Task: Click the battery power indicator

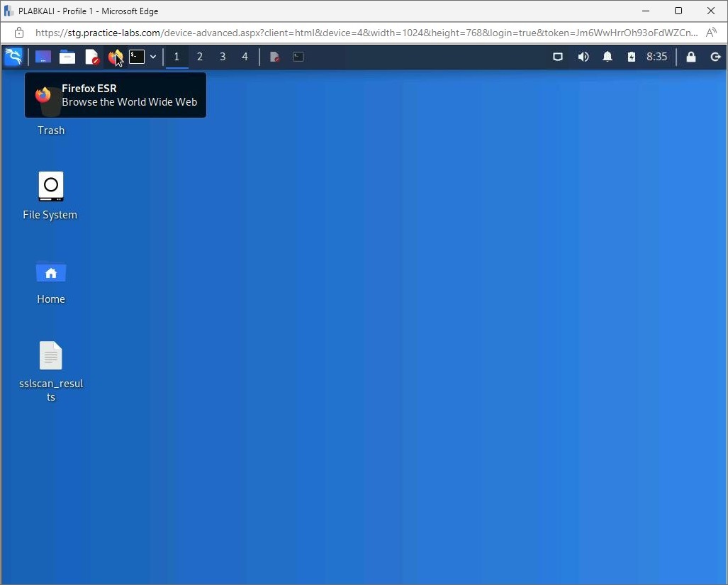Action: coord(631,57)
